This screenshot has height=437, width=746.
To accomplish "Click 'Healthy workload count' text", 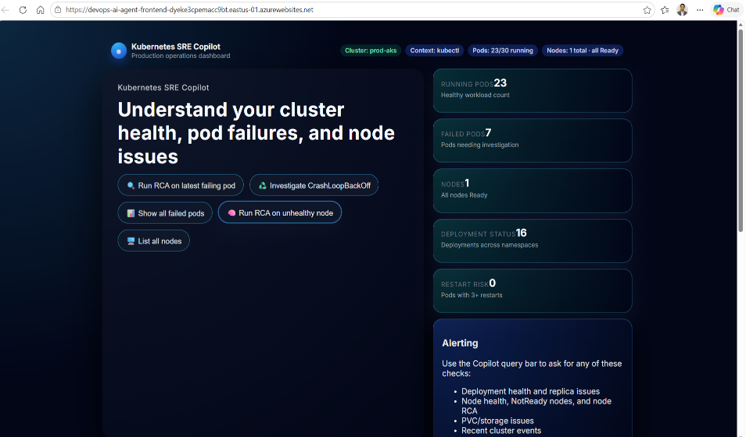I will 475,95.
